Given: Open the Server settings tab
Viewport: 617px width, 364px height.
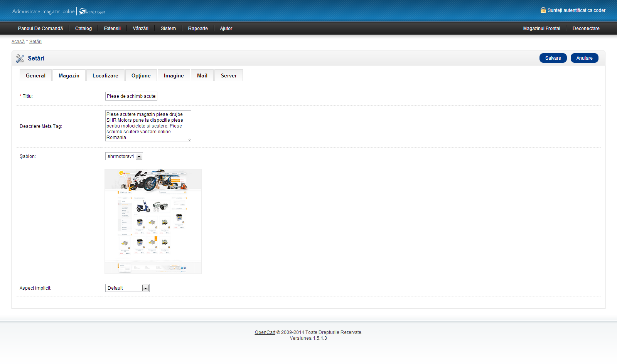Looking at the screenshot, I should pos(229,76).
